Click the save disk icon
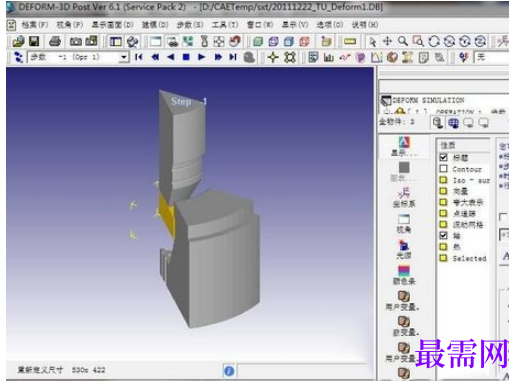The height and width of the screenshot is (385, 527). coord(34,41)
